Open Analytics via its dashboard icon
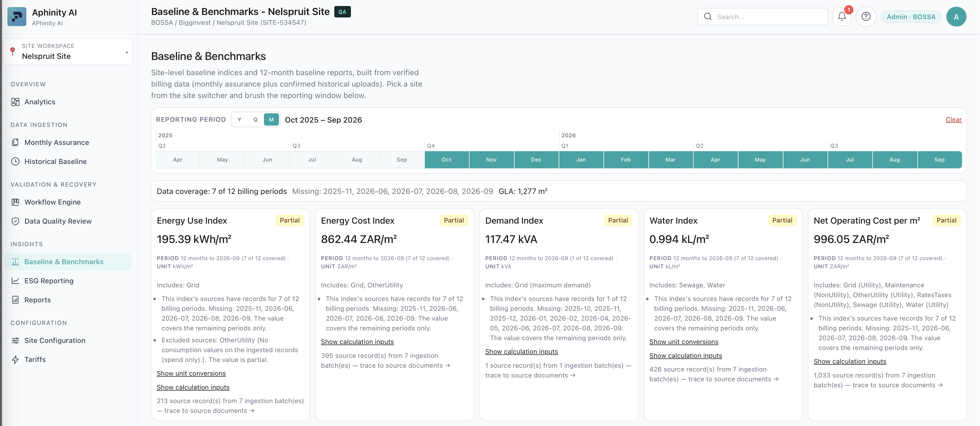This screenshot has width=980, height=426. 15,102
